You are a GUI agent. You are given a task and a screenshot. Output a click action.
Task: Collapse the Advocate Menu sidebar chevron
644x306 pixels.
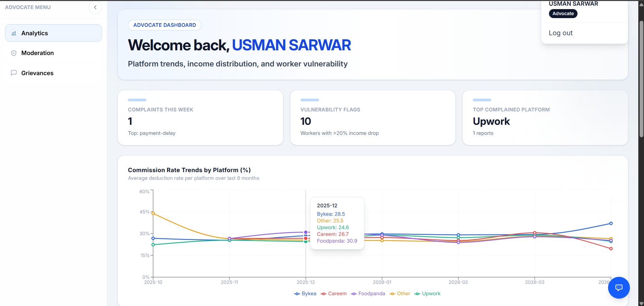[95, 7]
